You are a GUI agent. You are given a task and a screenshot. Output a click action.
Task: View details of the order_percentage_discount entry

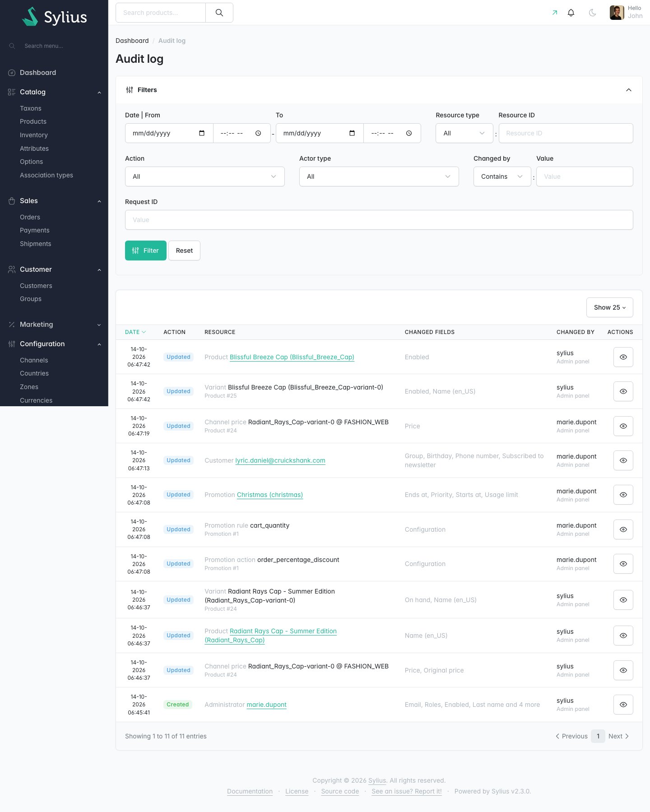pyautogui.click(x=623, y=564)
